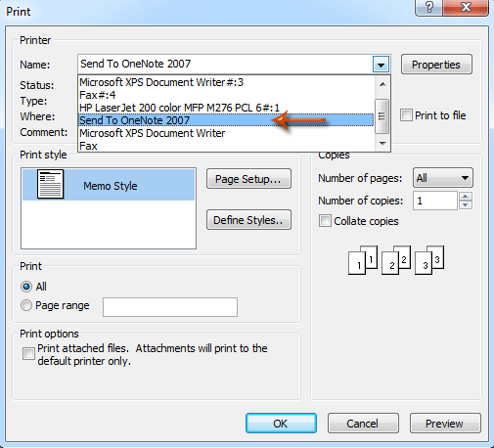The image size is (494, 448).
Task: Choose Microsoft XPS Document Writer#:3 printer
Action: pos(161,82)
